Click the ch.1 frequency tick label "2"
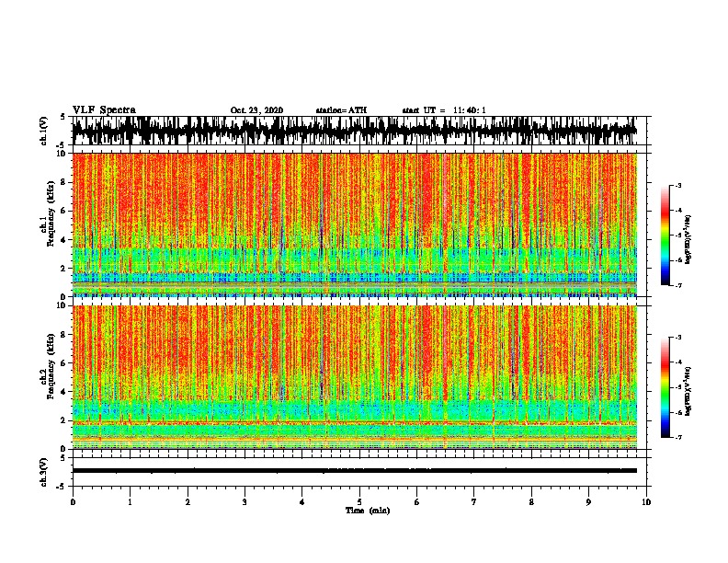The width and height of the screenshot is (728, 563). [65, 268]
